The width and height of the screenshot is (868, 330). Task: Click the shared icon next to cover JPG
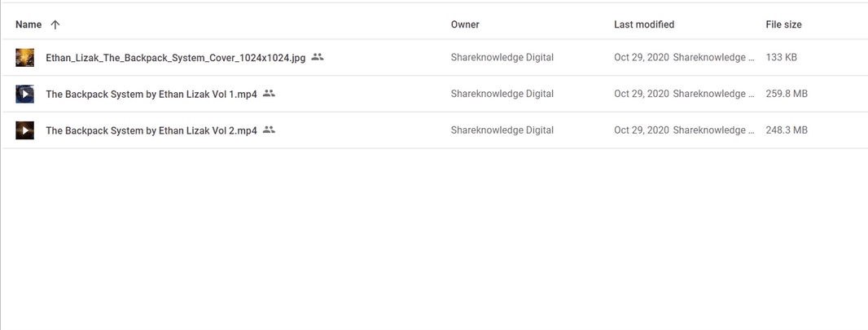[x=318, y=56]
